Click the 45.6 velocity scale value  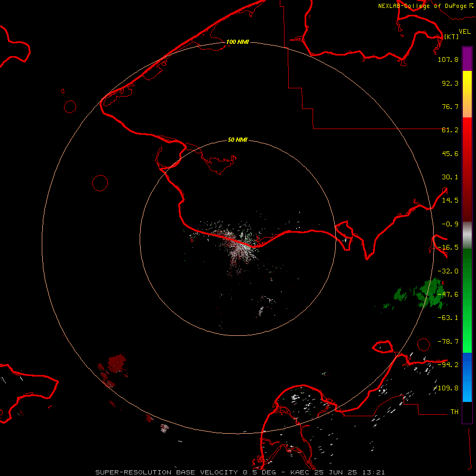click(450, 153)
